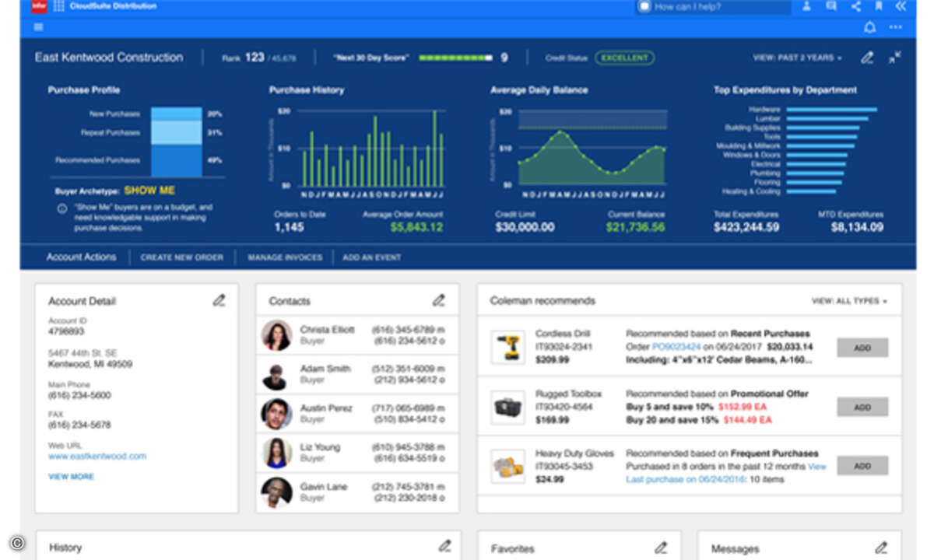Open the Heavy Duty Gloves product image
Viewport: 934px width, 560px height.
tap(508, 467)
